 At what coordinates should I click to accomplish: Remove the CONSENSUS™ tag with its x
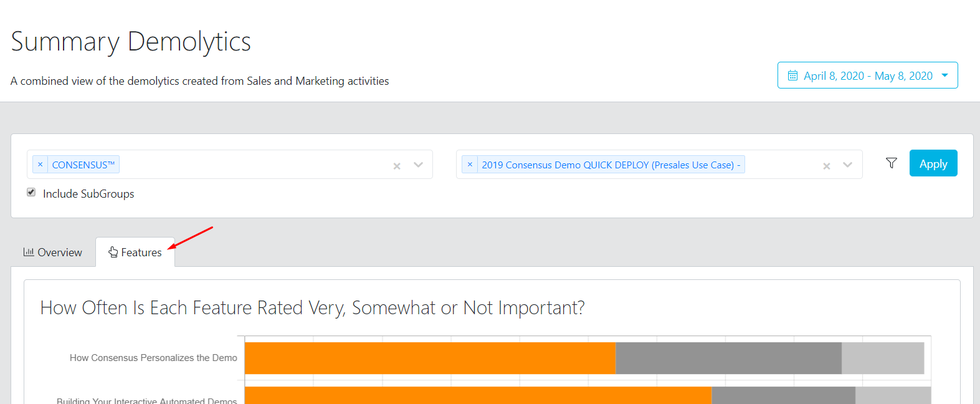tap(40, 165)
